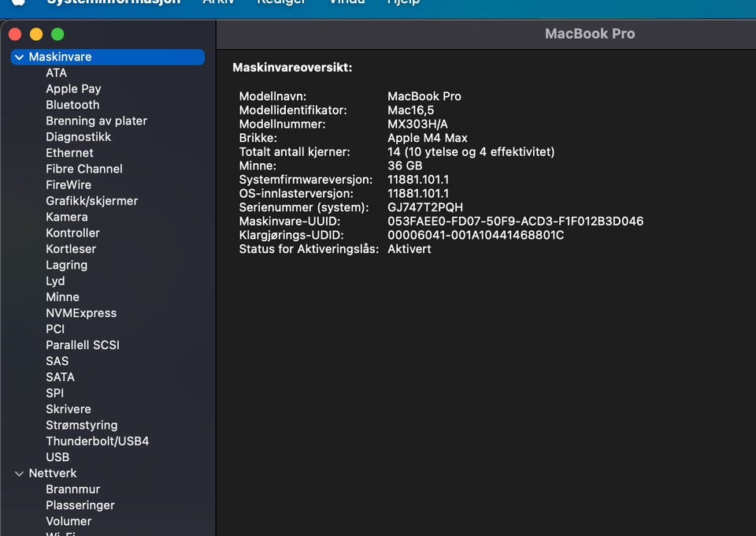Click the Modellidentifikator label
Screen dimensions: 756x536
[x=293, y=110]
